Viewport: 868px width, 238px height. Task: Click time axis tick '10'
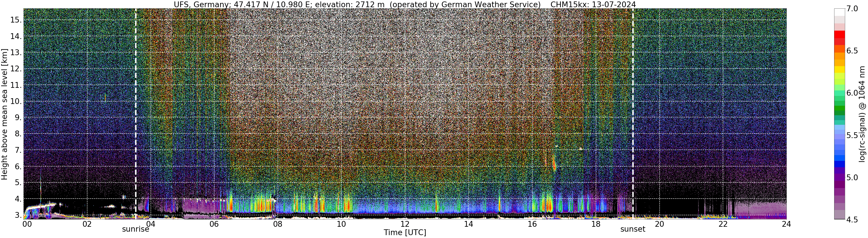341,224
